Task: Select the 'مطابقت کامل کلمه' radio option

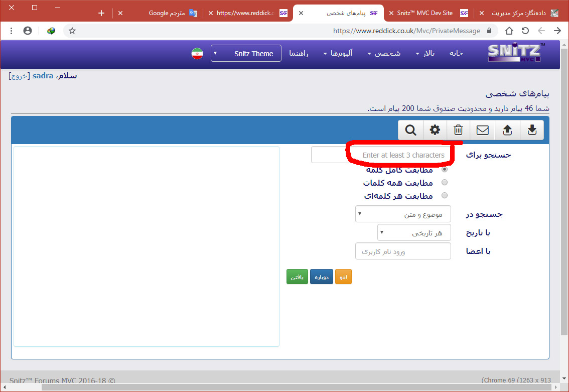Action: pos(444,170)
